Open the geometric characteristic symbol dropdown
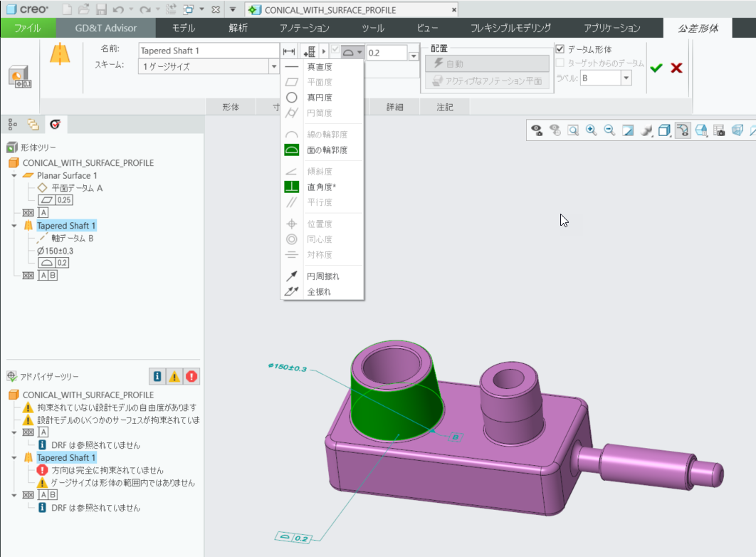 point(352,51)
